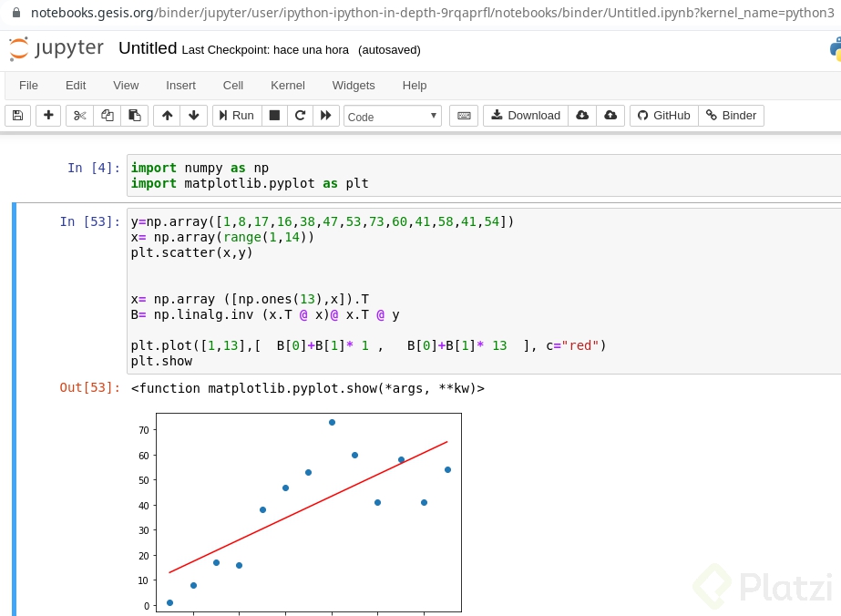Click the import numpy code cell
Image resolution: width=841 pixels, height=616 pixels.
486,176
